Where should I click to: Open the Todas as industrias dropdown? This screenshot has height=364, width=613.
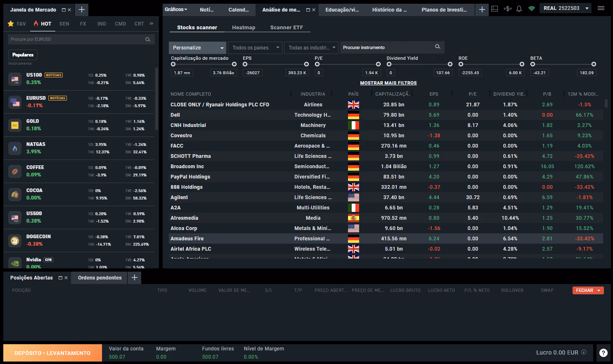(312, 48)
